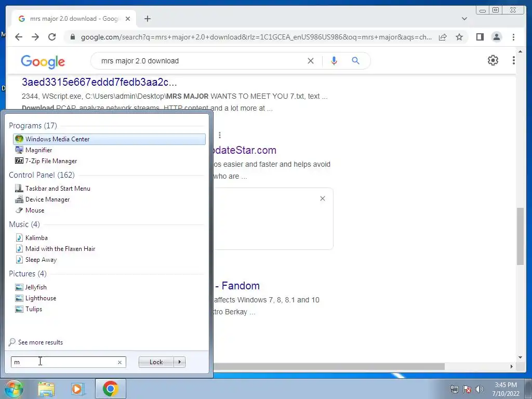
Task: Open the Jellyfish picture
Action: 36,287
